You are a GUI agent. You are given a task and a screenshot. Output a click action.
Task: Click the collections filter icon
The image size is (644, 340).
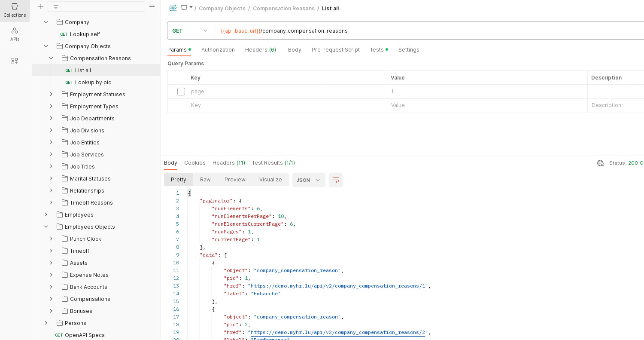point(56,6)
